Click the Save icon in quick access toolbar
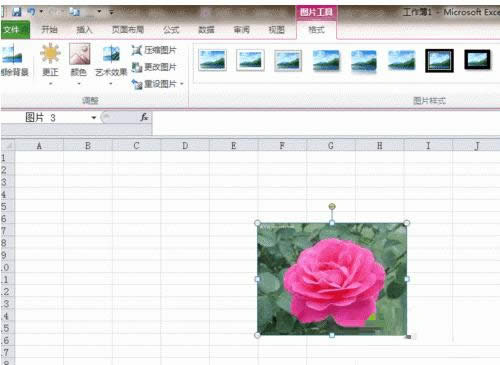The height and width of the screenshot is (365, 500). point(17,12)
